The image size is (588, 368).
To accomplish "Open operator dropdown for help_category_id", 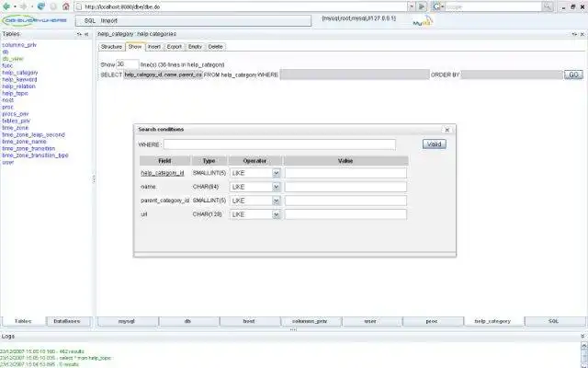I will pyautogui.click(x=276, y=173).
